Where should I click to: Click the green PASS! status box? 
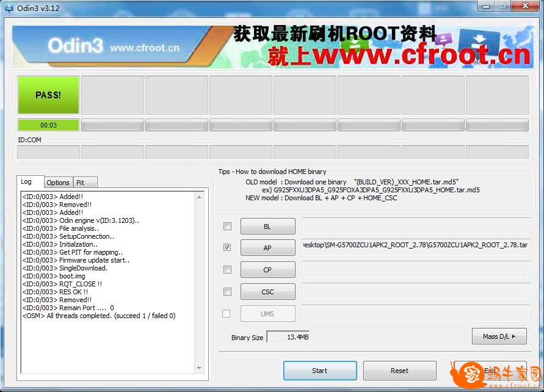click(49, 95)
